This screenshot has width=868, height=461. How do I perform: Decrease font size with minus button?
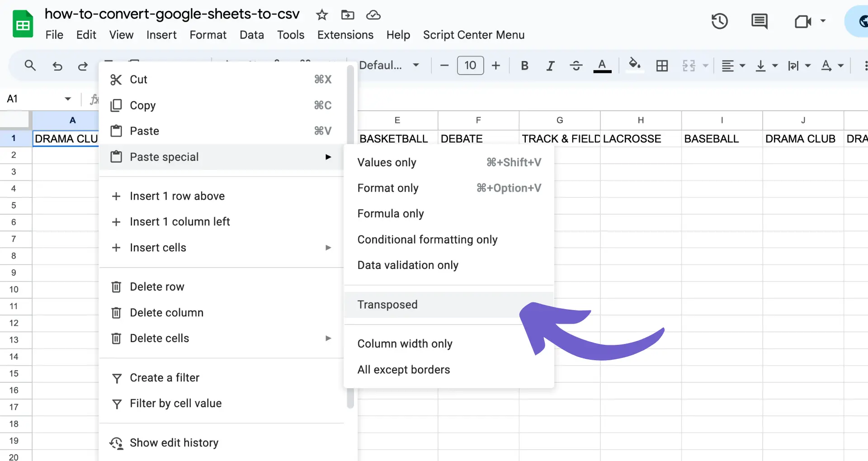(444, 66)
